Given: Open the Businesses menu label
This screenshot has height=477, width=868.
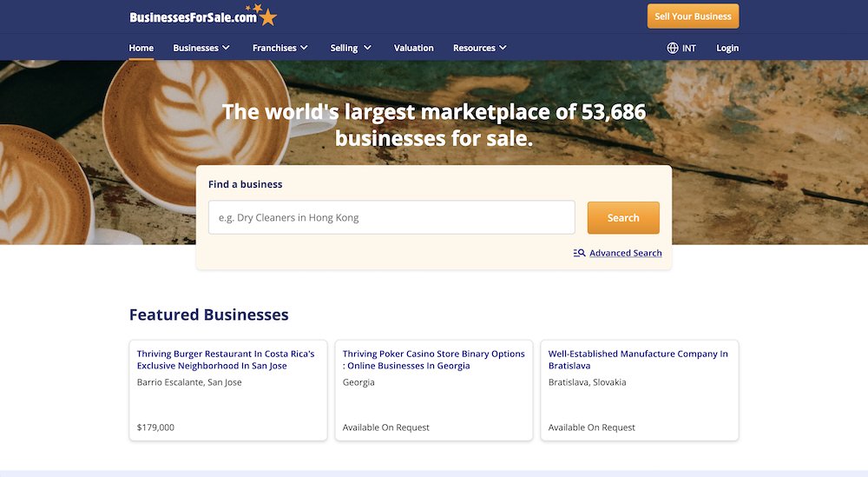Looking at the screenshot, I should coord(195,48).
